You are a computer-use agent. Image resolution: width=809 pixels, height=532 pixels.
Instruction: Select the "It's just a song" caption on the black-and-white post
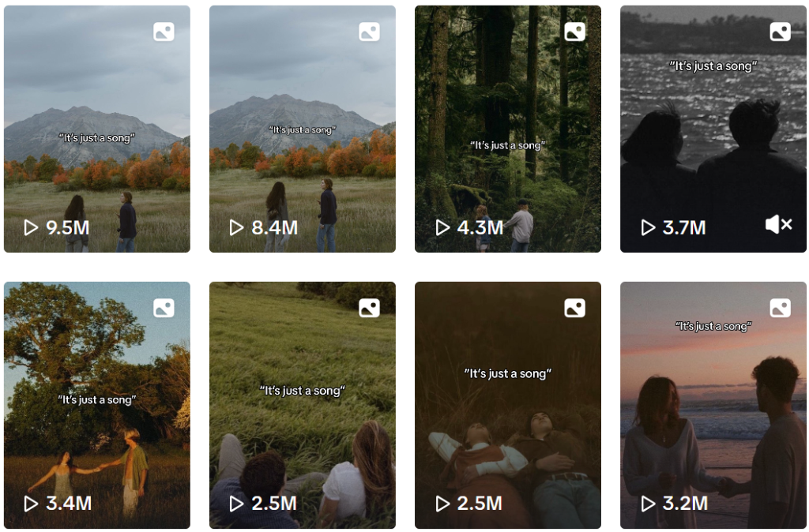pyautogui.click(x=713, y=66)
